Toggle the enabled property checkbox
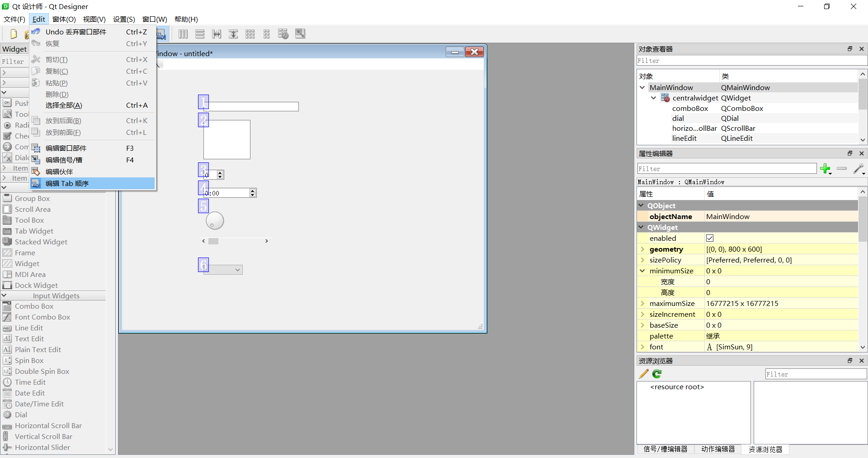 pos(710,238)
